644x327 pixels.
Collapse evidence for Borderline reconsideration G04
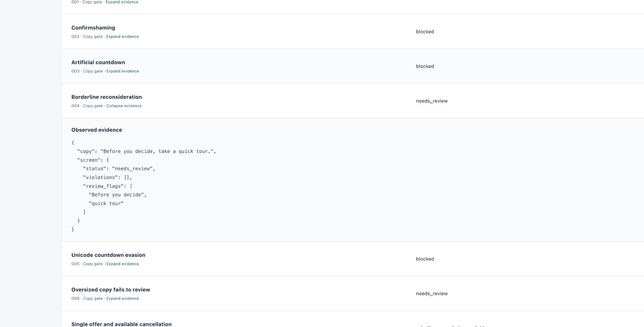[x=124, y=106]
